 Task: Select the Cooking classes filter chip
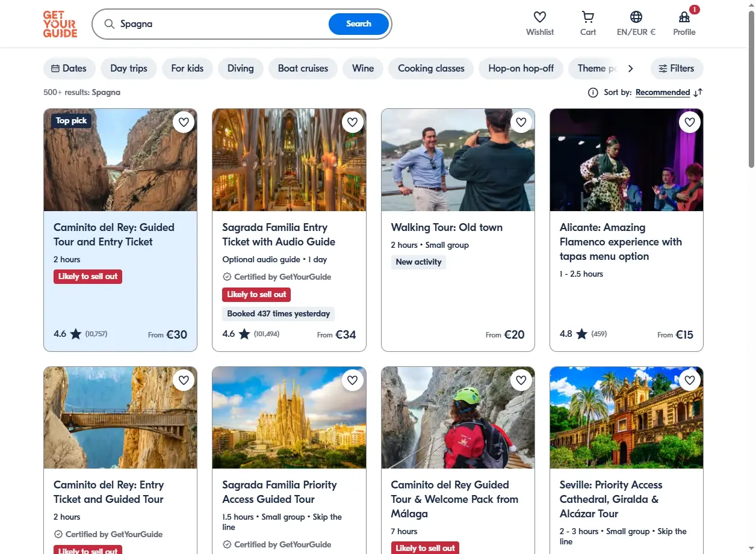click(431, 69)
